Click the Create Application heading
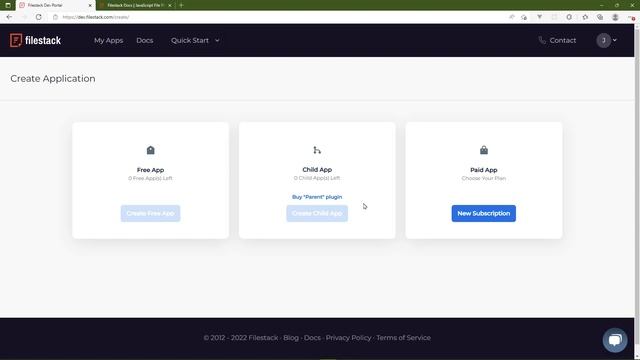Screen dimensions: 640x360 [53, 78]
